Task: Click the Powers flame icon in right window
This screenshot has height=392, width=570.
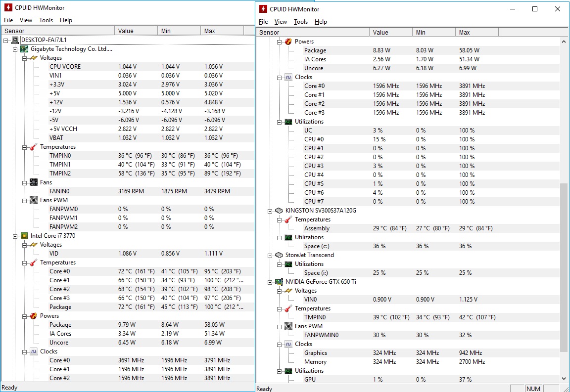Action: (x=288, y=42)
